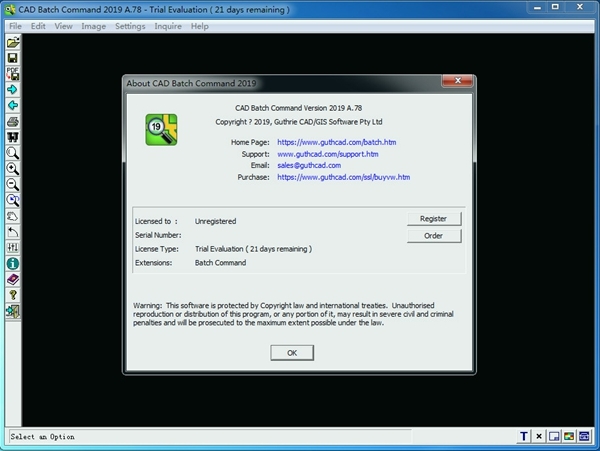Click the app icon in main title bar
600x451 pixels.
(10, 9)
